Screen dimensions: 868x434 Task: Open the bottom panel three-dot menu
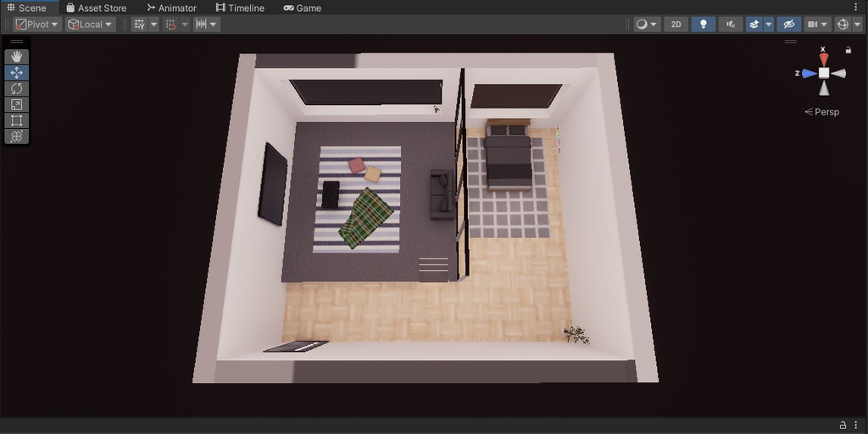(x=856, y=426)
